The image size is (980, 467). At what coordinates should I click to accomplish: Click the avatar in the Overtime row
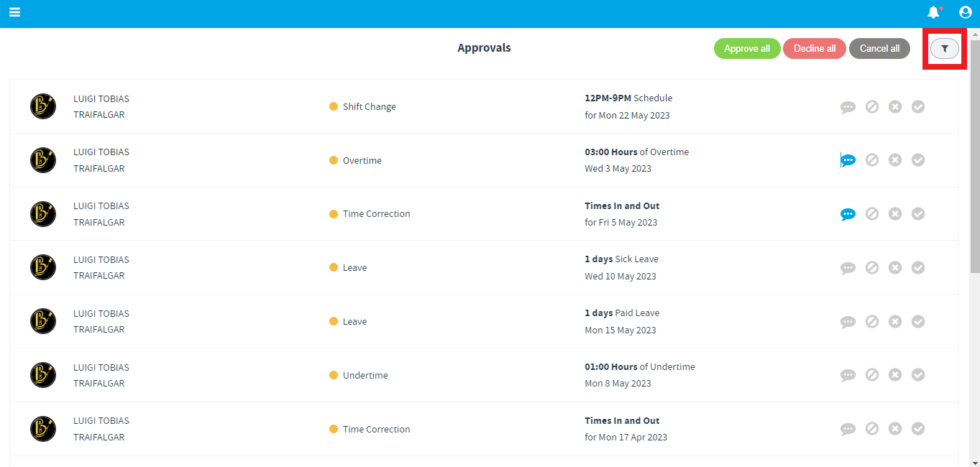(43, 160)
